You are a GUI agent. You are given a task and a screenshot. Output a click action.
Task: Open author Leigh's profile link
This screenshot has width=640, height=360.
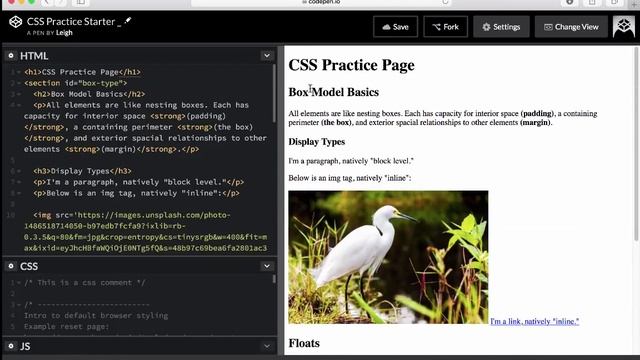tap(64, 33)
